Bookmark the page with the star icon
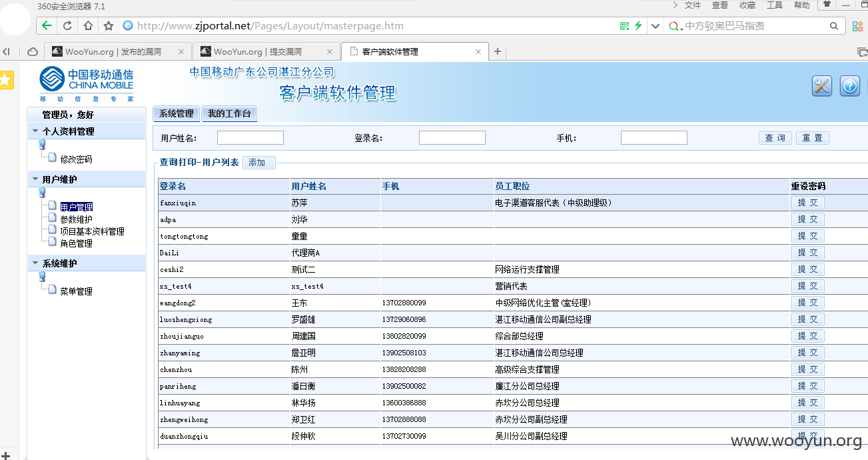 click(x=109, y=26)
